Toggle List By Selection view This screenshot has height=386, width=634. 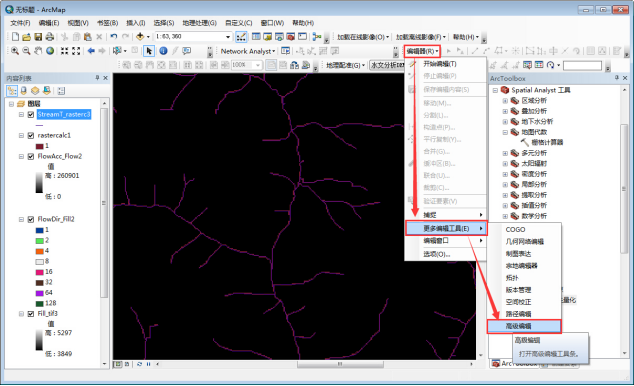point(47,91)
